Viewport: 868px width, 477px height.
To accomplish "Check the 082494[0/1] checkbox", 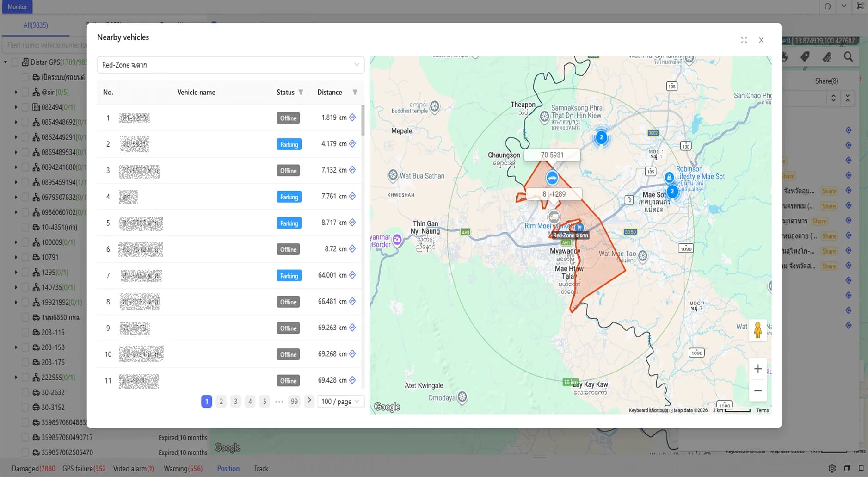I will coord(25,107).
